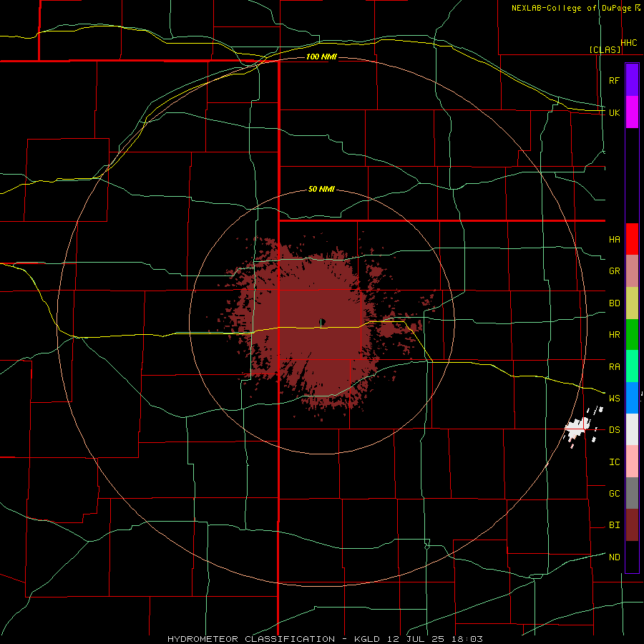Click the 50 NMI range ring label
This screenshot has width=644, height=644.
pyautogui.click(x=321, y=189)
